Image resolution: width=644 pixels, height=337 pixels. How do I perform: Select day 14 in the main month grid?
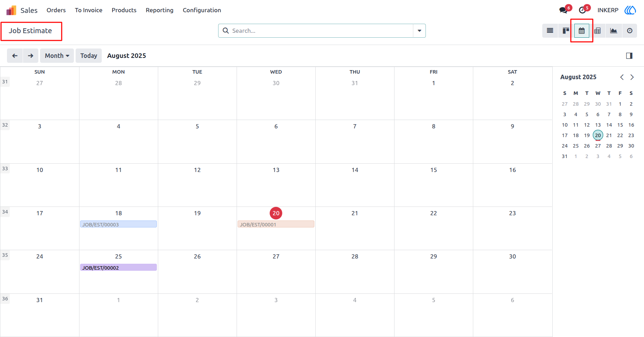355,170
